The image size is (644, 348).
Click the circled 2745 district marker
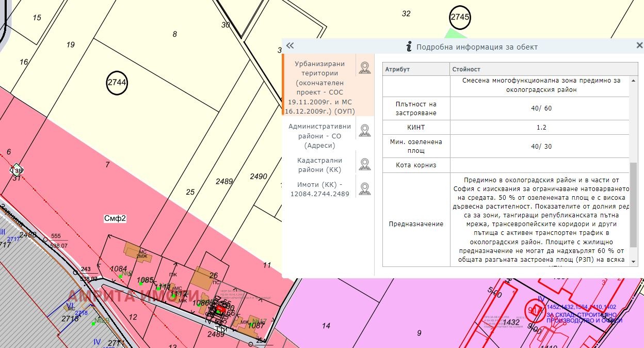click(460, 17)
